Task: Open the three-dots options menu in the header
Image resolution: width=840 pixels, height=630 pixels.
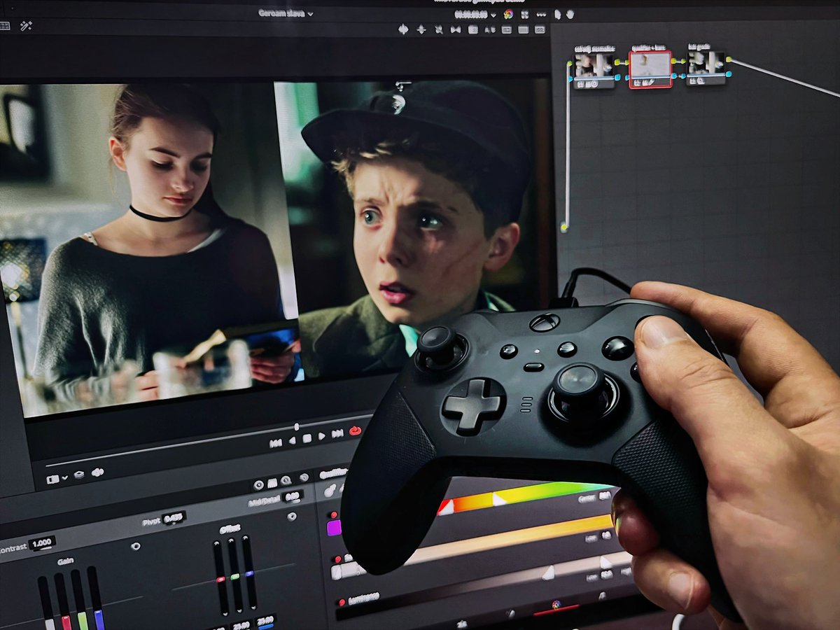Action: [x=541, y=14]
